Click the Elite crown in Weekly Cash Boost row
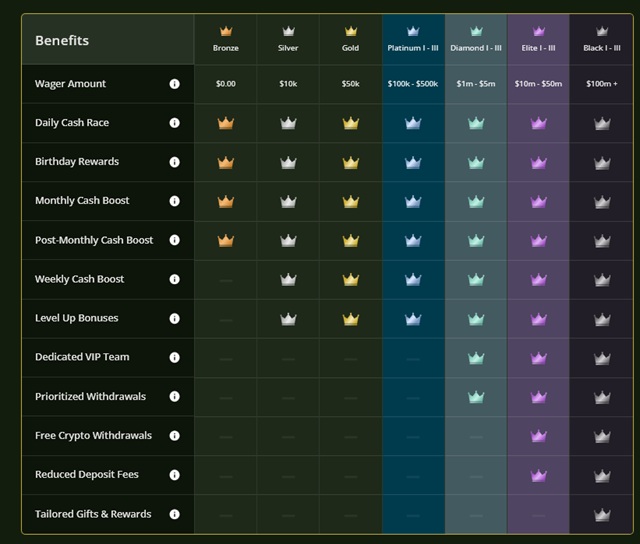This screenshot has height=544, width=640. 539,280
